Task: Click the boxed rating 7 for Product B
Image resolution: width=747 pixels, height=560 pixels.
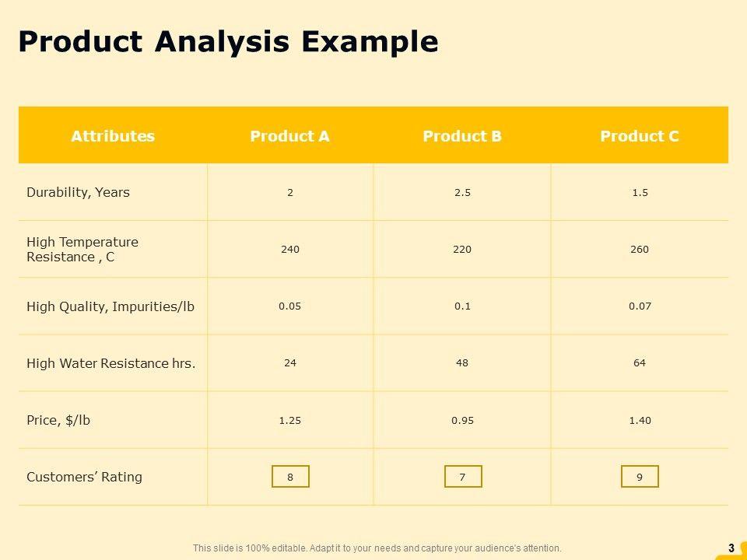Action: (463, 477)
